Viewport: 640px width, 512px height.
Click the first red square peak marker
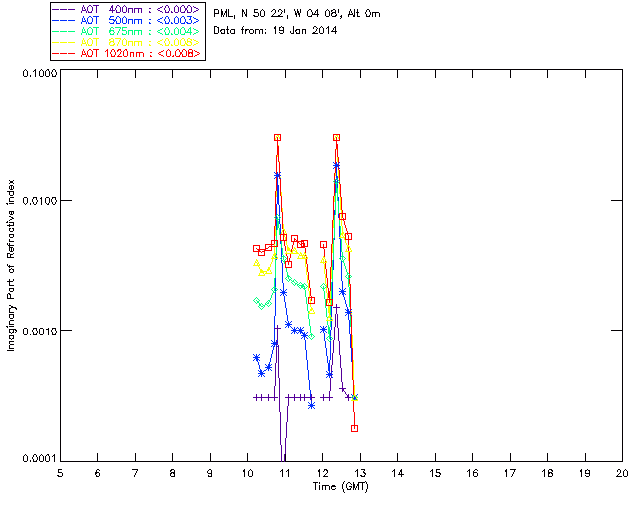pyautogui.click(x=278, y=138)
